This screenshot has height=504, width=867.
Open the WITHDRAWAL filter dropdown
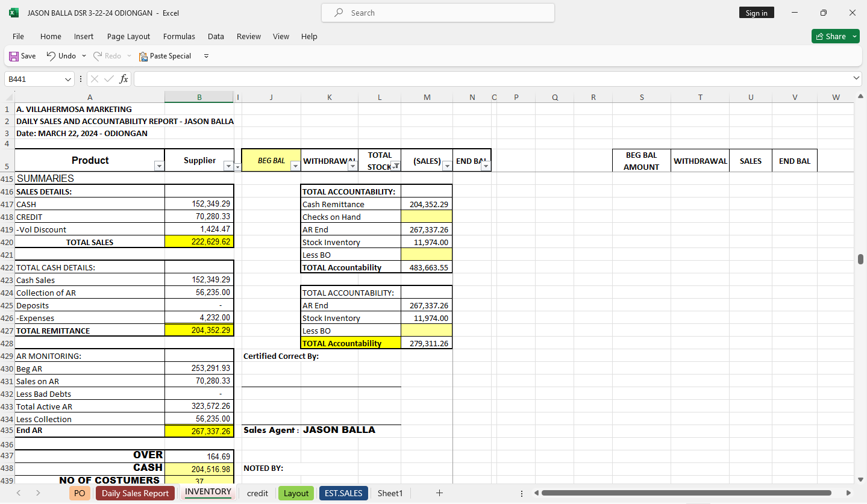(x=352, y=166)
